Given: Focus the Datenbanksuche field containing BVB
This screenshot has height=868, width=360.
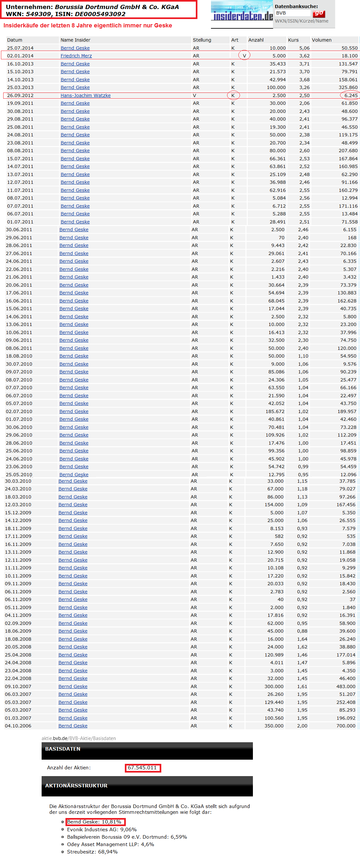Looking at the screenshot, I should pos(293,13).
